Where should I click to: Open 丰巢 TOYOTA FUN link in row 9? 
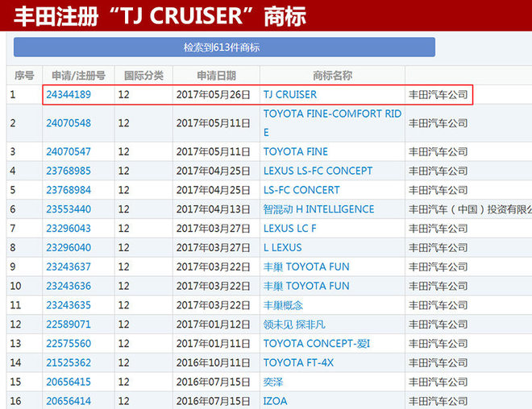tap(306, 266)
